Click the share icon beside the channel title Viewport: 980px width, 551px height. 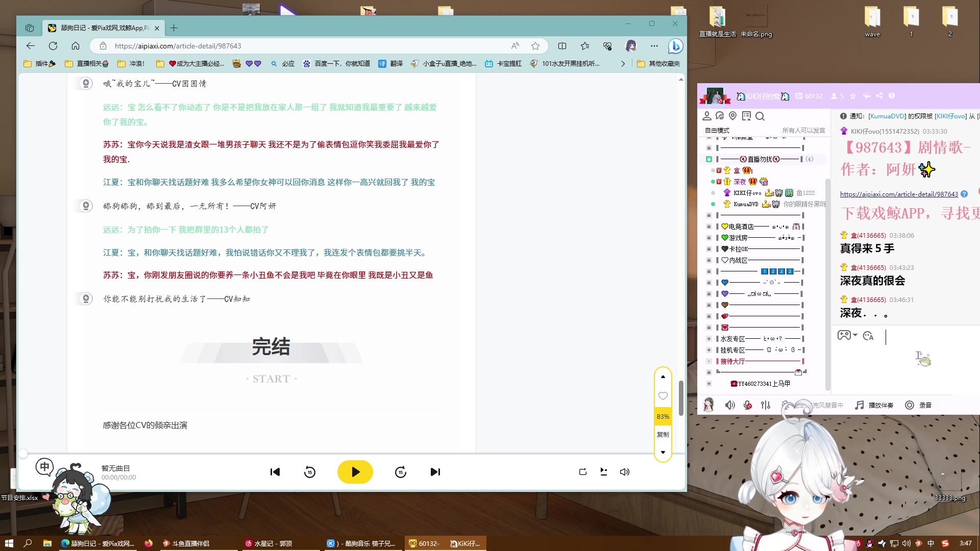point(879,96)
